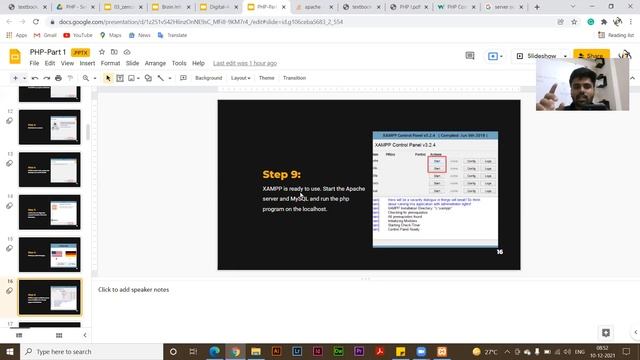Insert an image from toolbar
Image resolution: width=640 pixels, height=360 pixels.
pos(131,78)
